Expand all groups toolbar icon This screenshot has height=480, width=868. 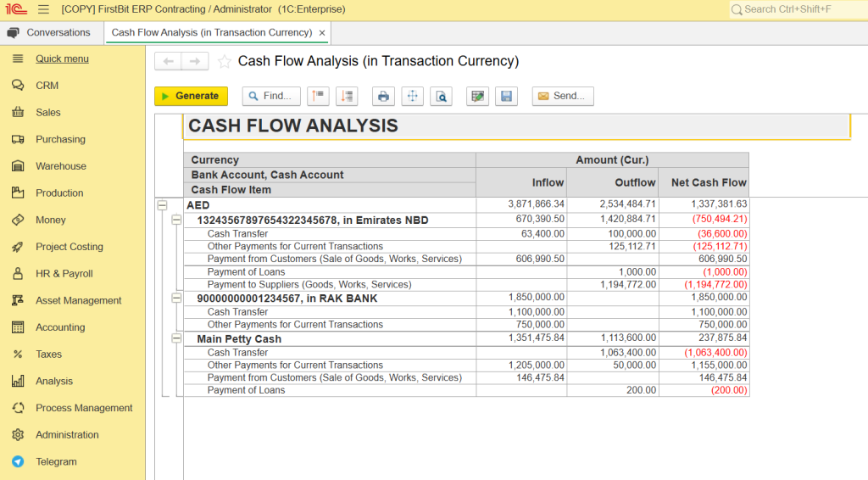[x=347, y=96]
